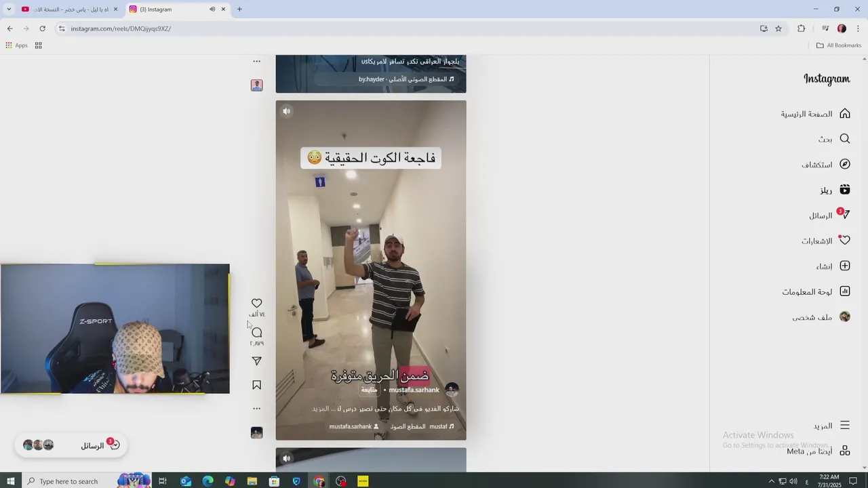868x488 pixels.
Task: Toggle sound on the next reel below
Action: 287,458
